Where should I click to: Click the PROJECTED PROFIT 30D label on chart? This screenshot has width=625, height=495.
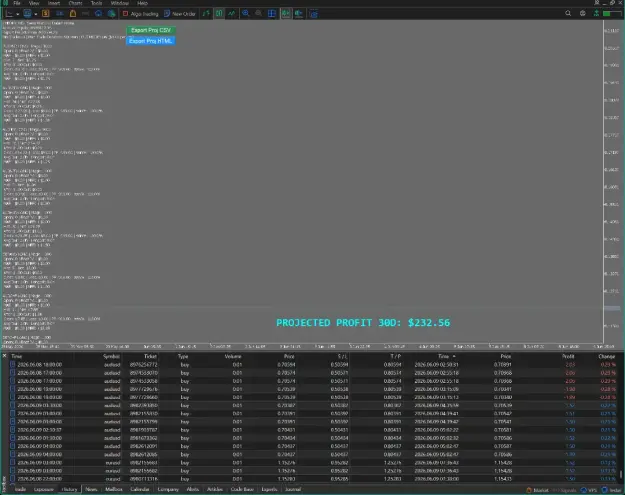(363, 323)
